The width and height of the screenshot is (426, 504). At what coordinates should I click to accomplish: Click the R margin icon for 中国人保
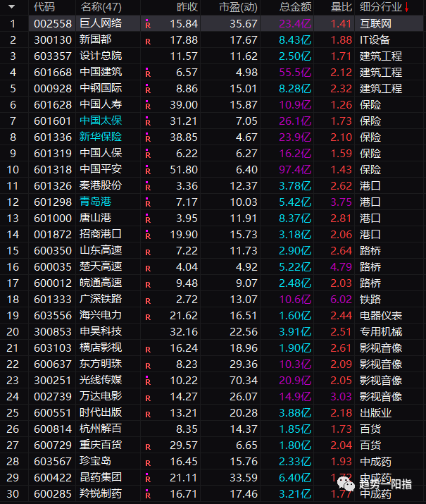tap(148, 154)
